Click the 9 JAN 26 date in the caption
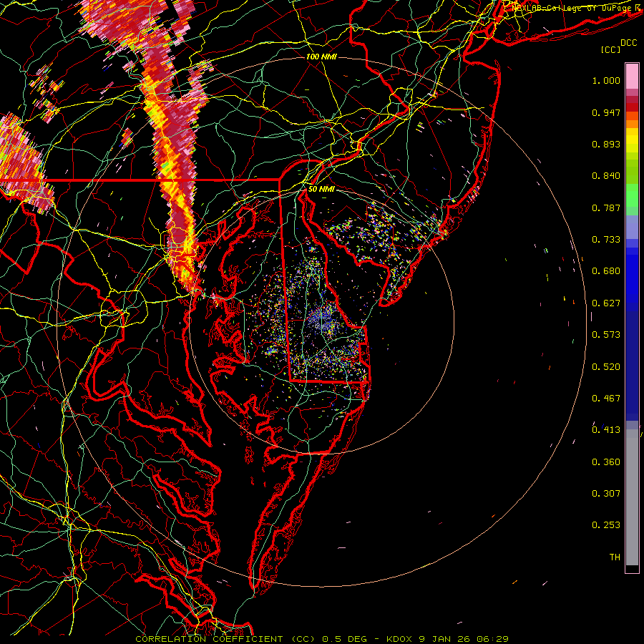Viewport: 644px width, 644px height. (x=444, y=639)
